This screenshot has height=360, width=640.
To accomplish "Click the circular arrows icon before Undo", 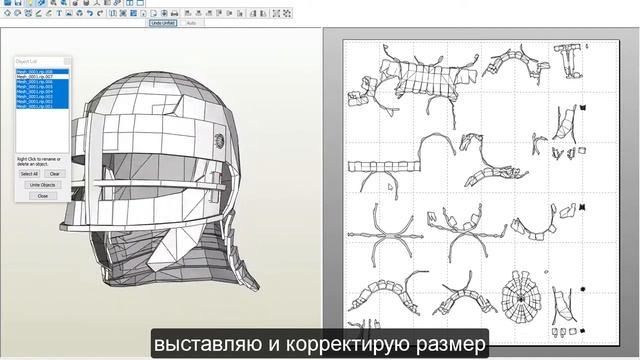I will (79, 13).
